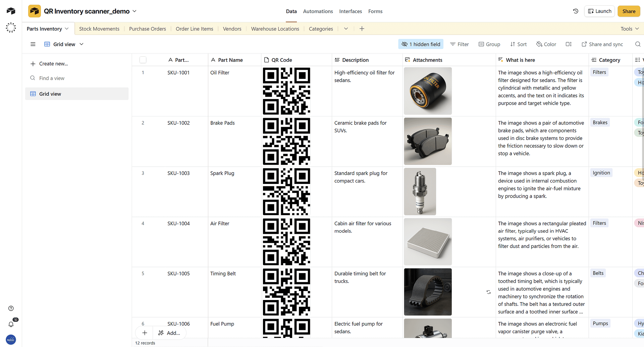Viewport: 644px width, 347px height.
Task: Click the notifications bell indicator
Action: coord(11,324)
